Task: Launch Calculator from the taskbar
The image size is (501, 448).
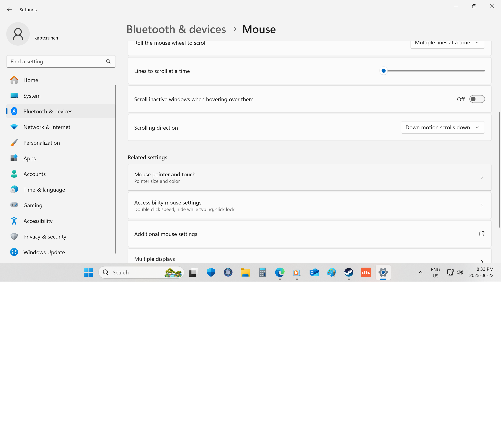Action: click(262, 272)
